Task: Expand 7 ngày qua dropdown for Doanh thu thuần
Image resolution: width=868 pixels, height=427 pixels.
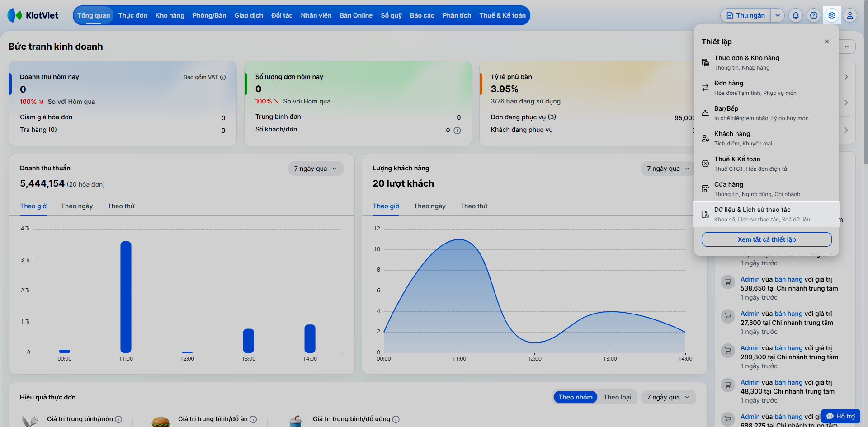Action: [x=316, y=169]
